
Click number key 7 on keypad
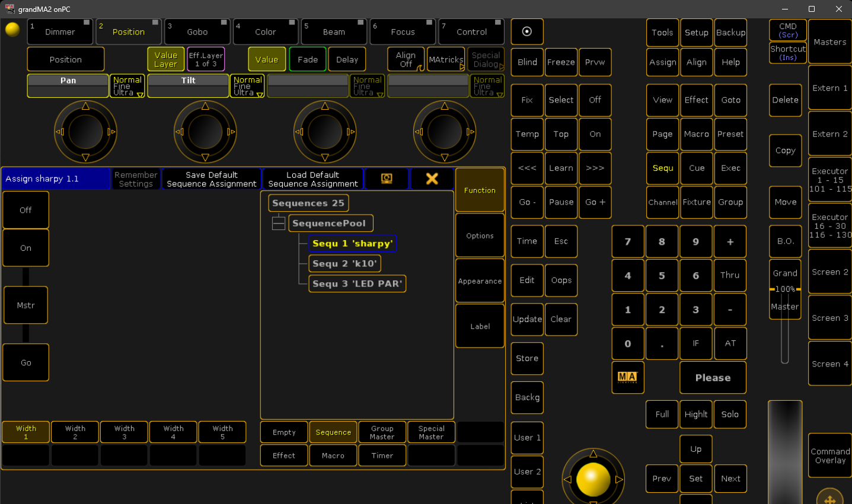click(627, 241)
